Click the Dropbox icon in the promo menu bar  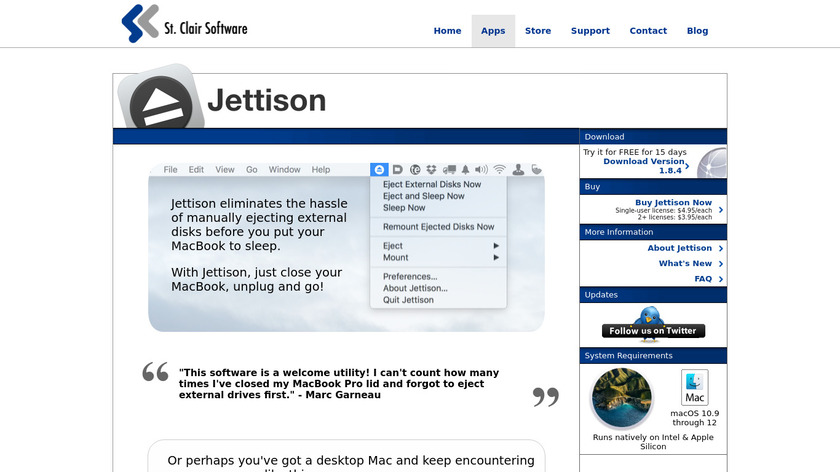pyautogui.click(x=431, y=170)
